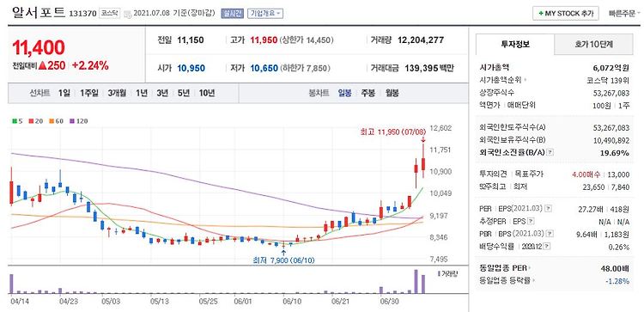
Task: Click the help icon next to 외국인소진율(B/A)
Action: click(x=550, y=152)
